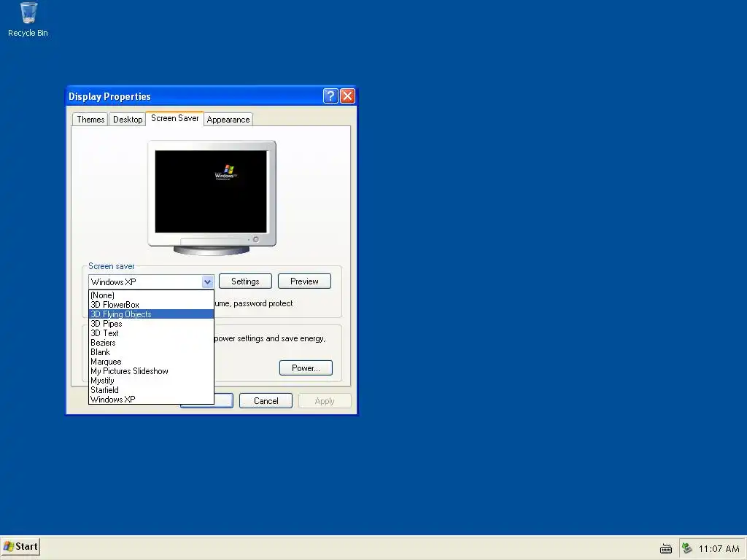Open the Recycle Bin desktop icon
This screenshot has height=560, width=747.
[28, 20]
